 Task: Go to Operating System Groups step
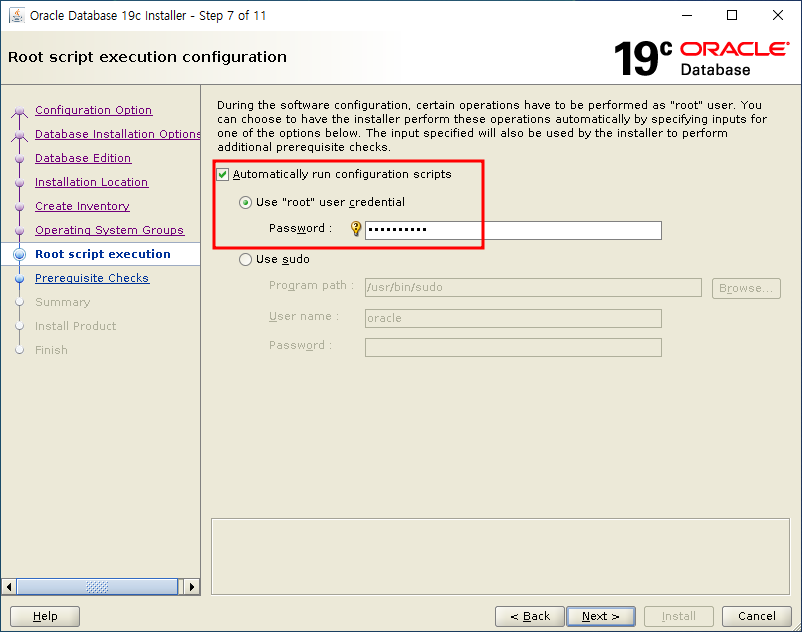tap(109, 230)
